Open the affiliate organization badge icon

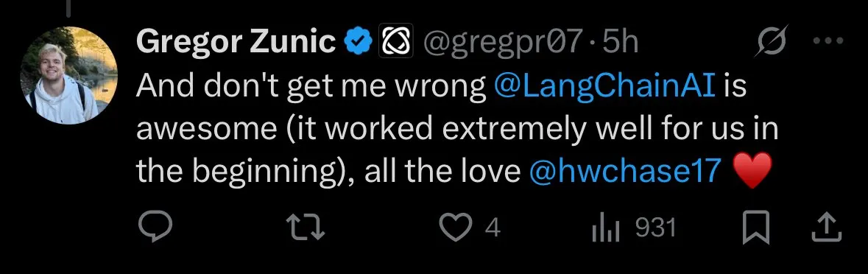pos(396,41)
